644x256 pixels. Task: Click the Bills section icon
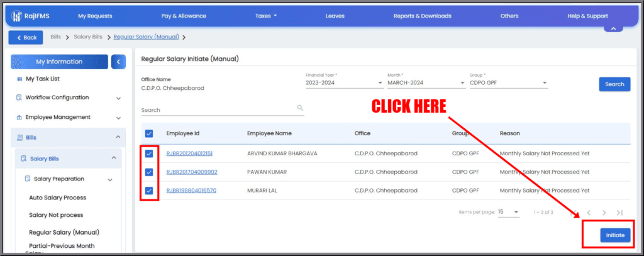tap(19, 137)
